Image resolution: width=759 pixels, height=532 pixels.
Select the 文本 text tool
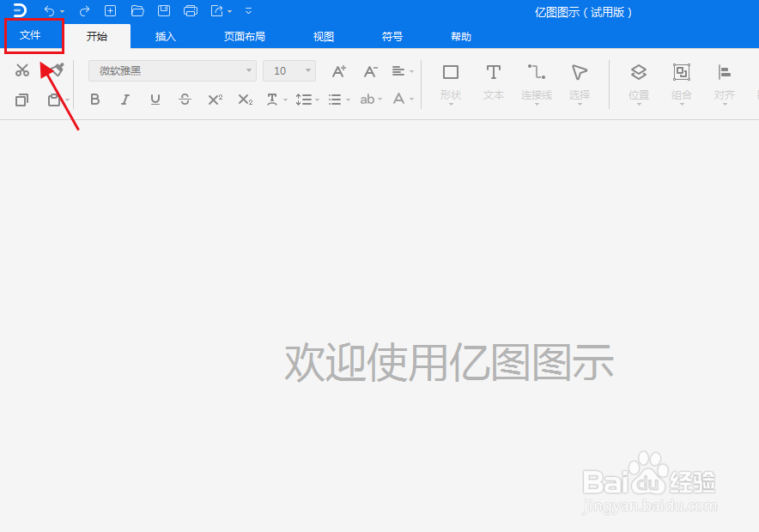(x=493, y=83)
